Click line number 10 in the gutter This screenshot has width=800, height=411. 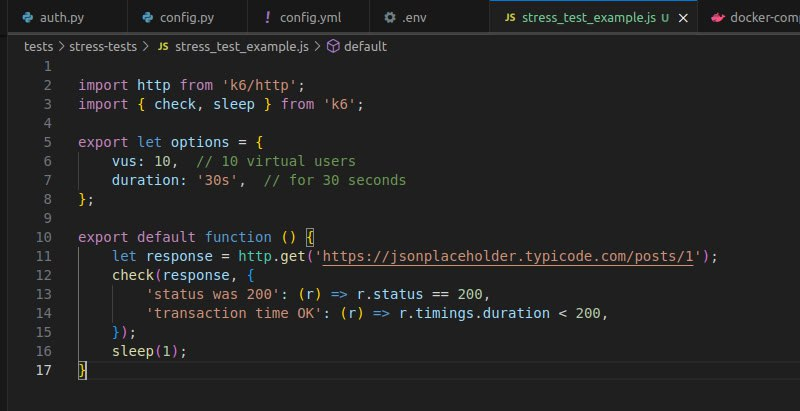pyautogui.click(x=44, y=238)
